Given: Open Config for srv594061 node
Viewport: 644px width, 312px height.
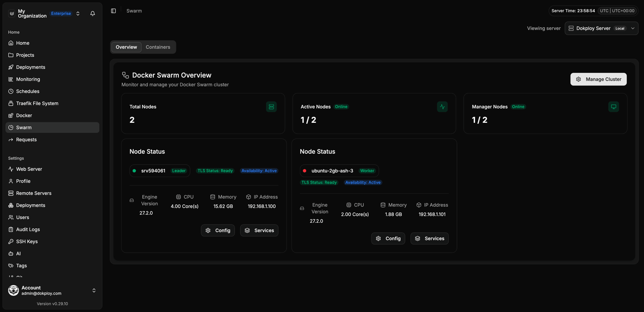Looking at the screenshot, I should tap(218, 230).
